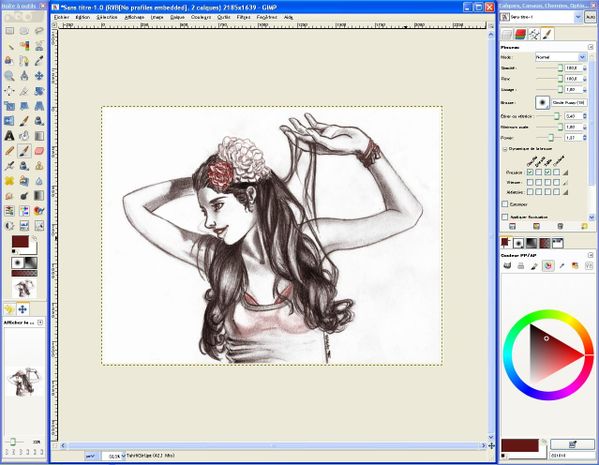
Task: Select the Zoom magnifier tool
Action: tap(9, 76)
